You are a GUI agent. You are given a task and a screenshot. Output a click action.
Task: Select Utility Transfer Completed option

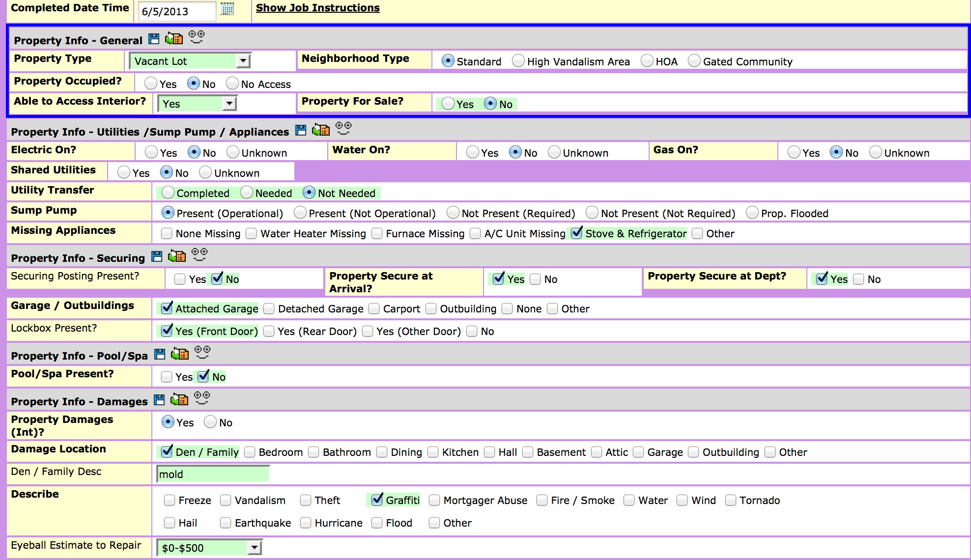[x=168, y=193]
